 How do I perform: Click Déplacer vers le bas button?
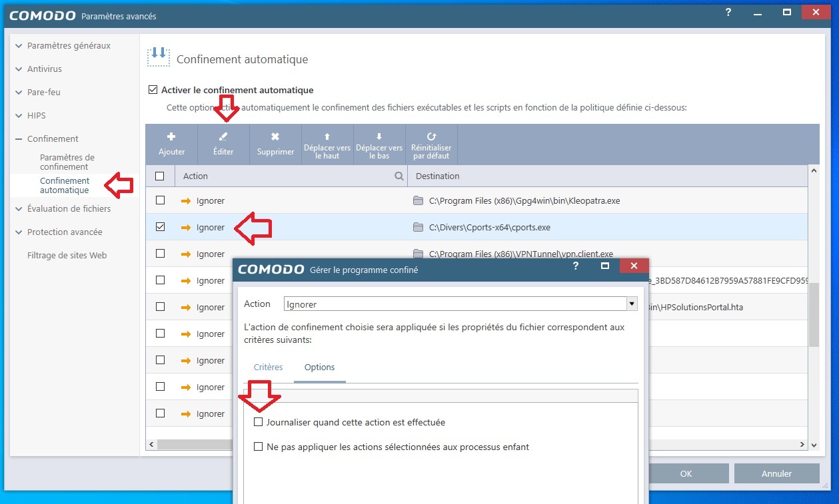click(379, 144)
